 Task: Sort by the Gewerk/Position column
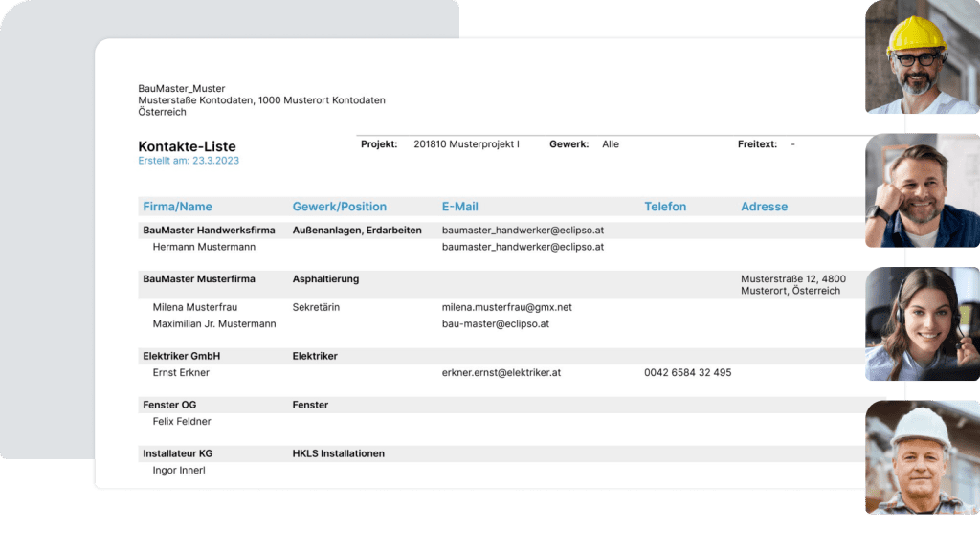coord(338,207)
